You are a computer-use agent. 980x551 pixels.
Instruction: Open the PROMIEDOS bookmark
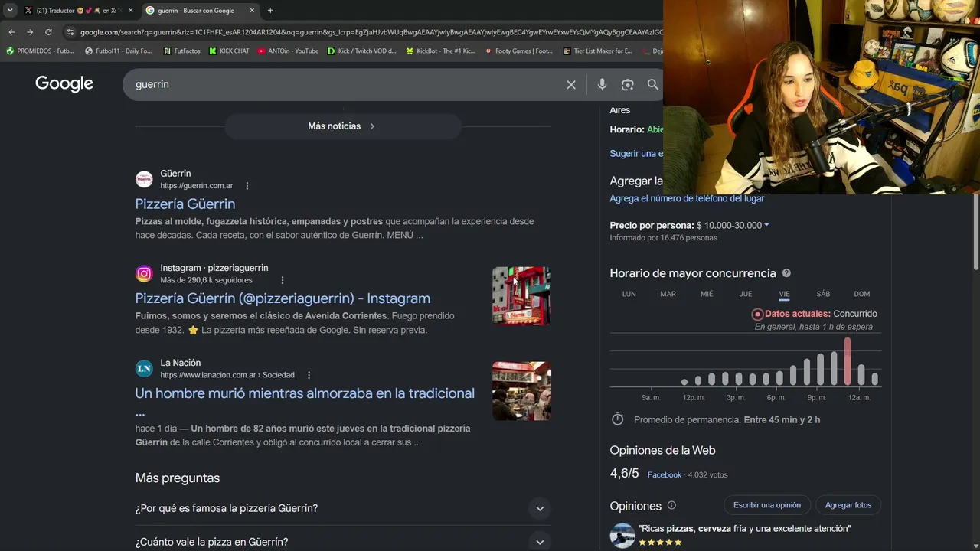point(40,51)
